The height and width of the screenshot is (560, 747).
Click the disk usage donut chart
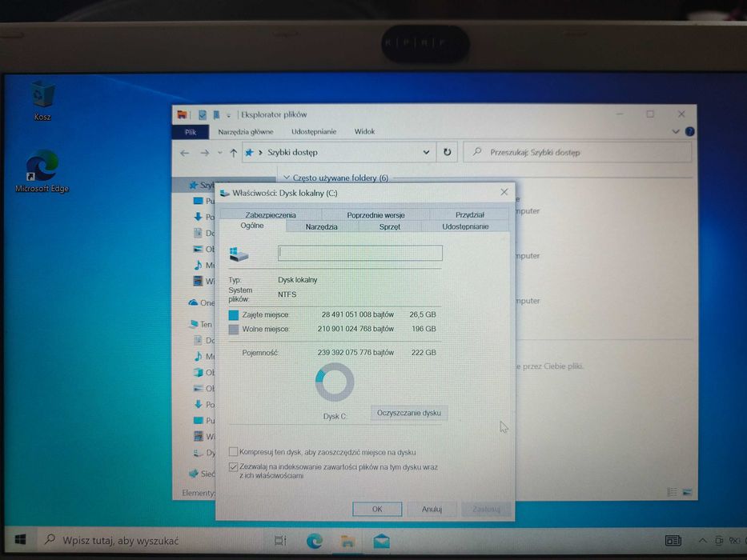coord(335,382)
